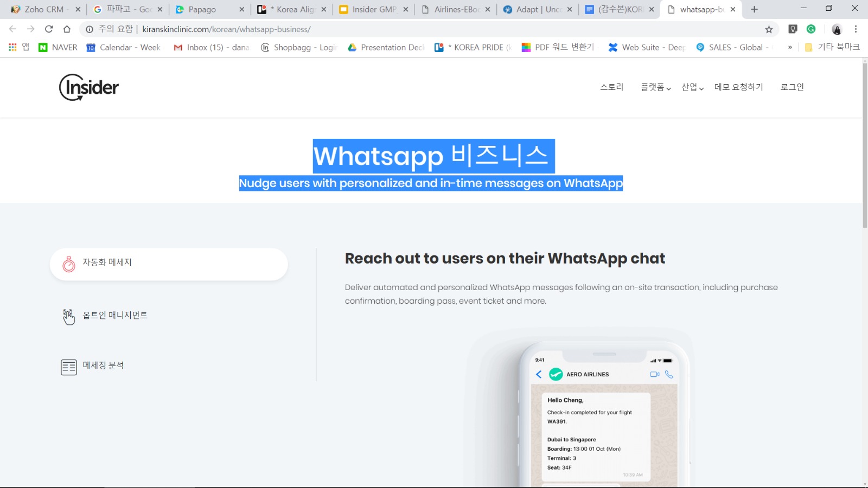Reload the current page
This screenshot has height=488, width=868.
tap(49, 29)
